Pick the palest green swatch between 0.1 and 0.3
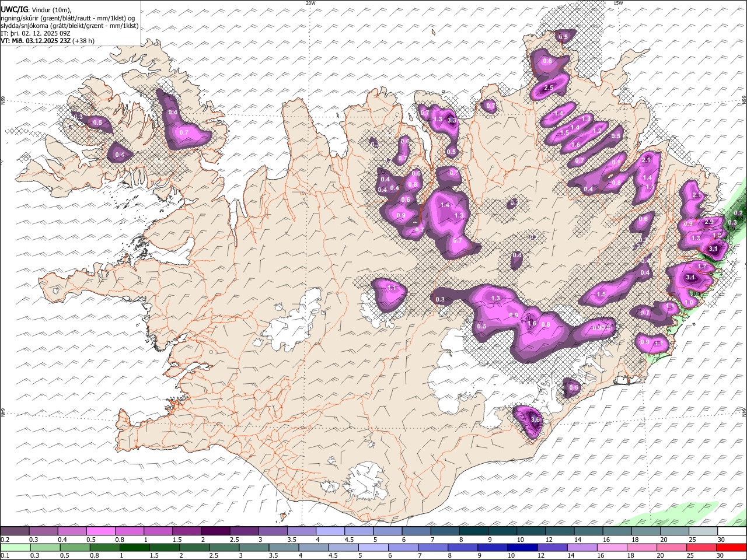Image resolution: width=747 pixels, height=560 pixels. pyautogui.click(x=15, y=548)
